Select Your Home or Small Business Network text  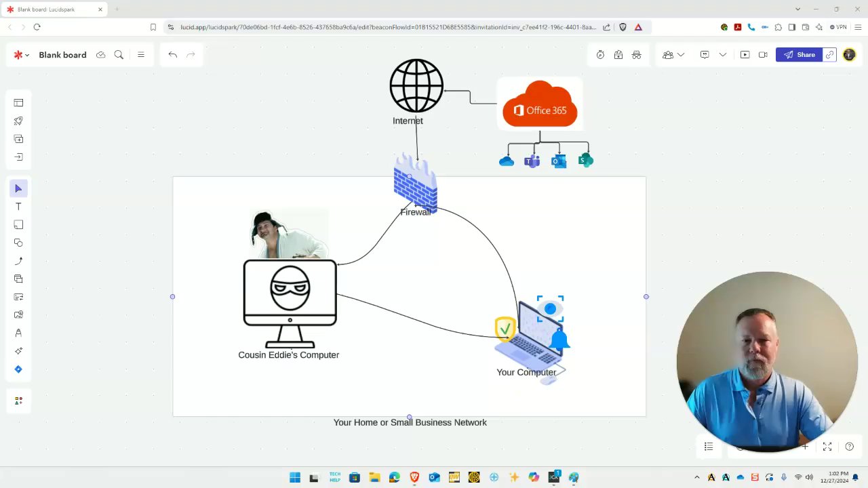click(410, 422)
